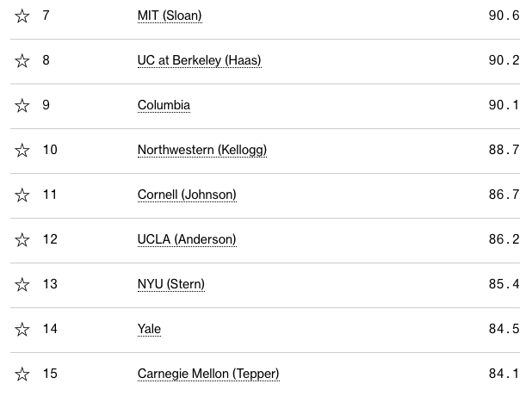Open the Yale school link
Image resolution: width=532 pixels, height=396 pixels.
tap(149, 329)
